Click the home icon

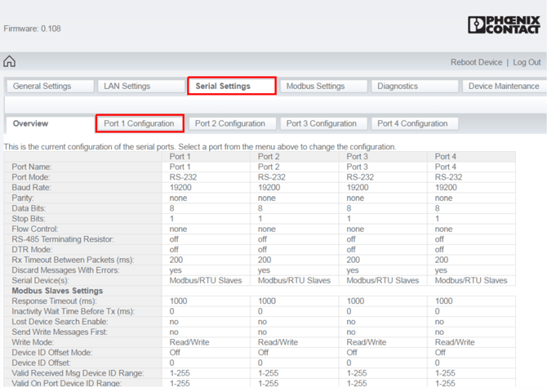coord(10,62)
